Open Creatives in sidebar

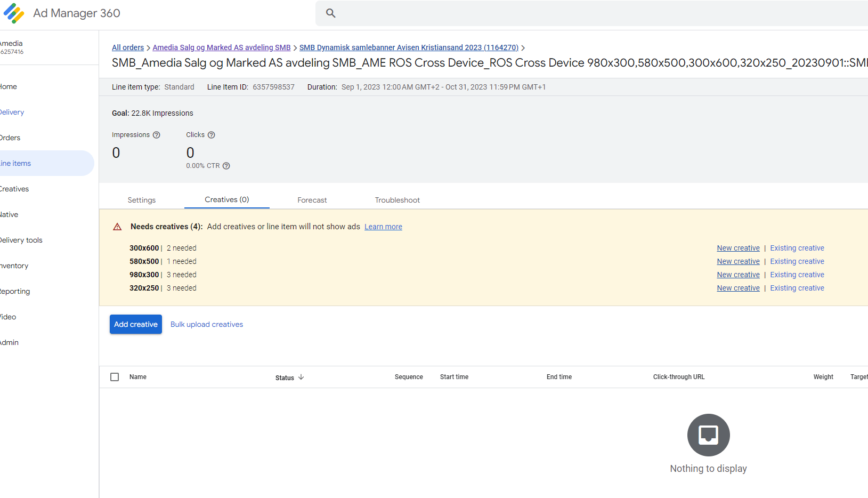[14, 189]
